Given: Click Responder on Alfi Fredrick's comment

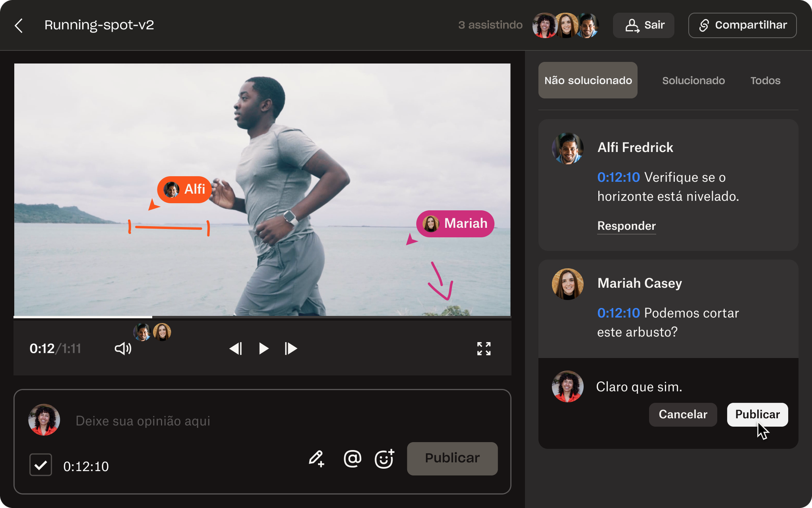Looking at the screenshot, I should (x=626, y=226).
